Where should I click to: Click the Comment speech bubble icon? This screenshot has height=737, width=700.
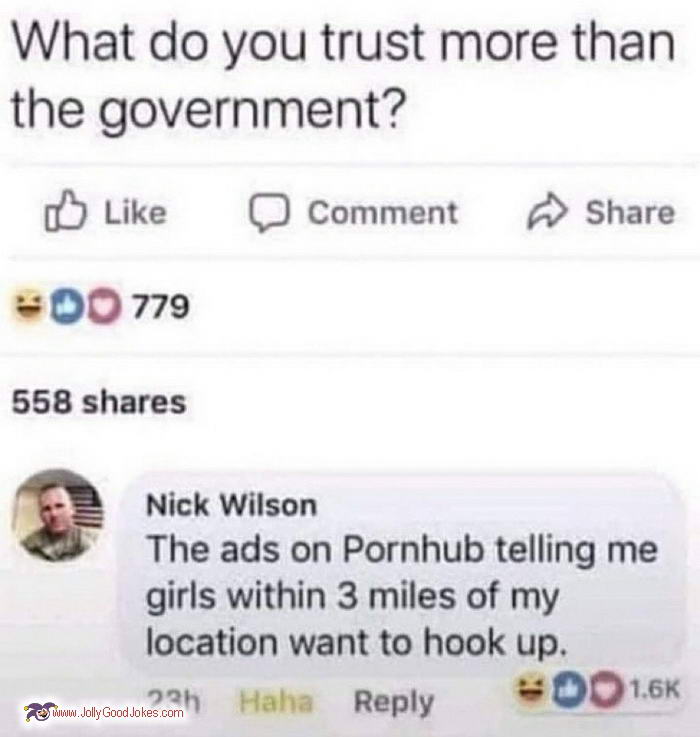[x=268, y=213]
